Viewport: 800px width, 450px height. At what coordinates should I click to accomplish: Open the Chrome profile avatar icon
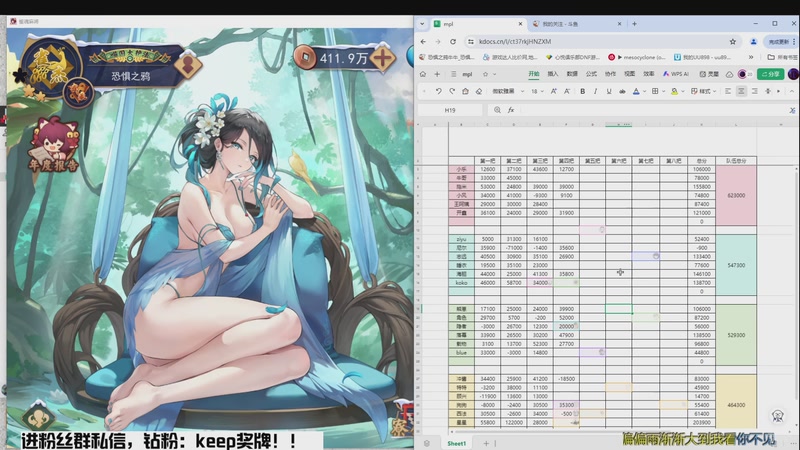point(753,41)
